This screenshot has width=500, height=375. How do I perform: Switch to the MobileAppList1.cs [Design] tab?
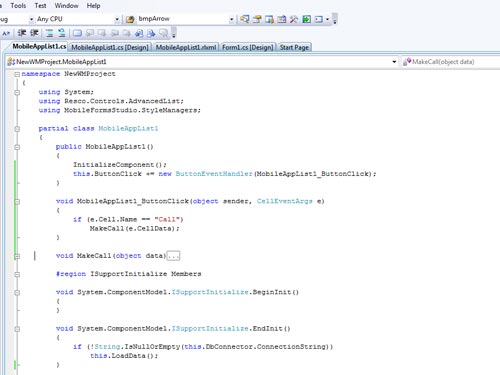pos(110,47)
